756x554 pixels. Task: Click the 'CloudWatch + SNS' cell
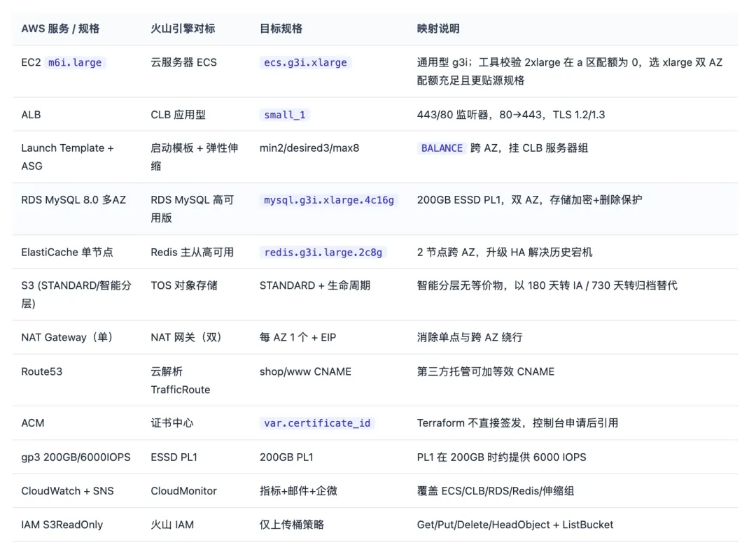point(67,491)
